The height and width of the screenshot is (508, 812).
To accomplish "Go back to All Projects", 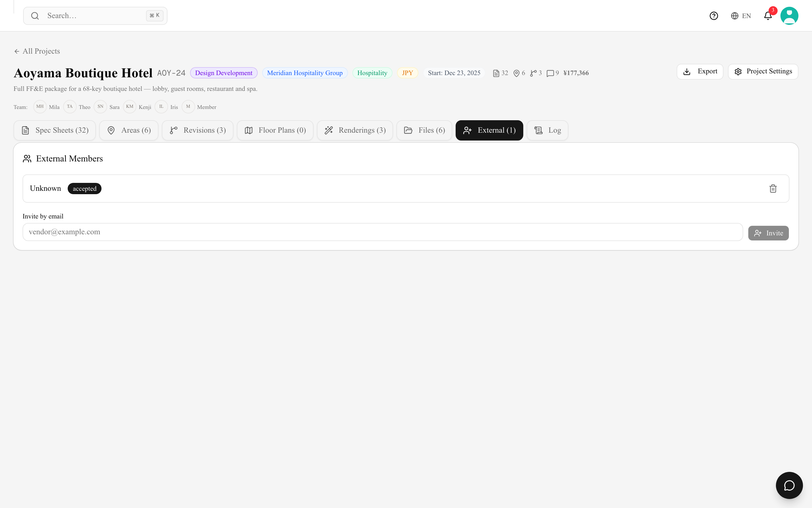I will pos(37,51).
